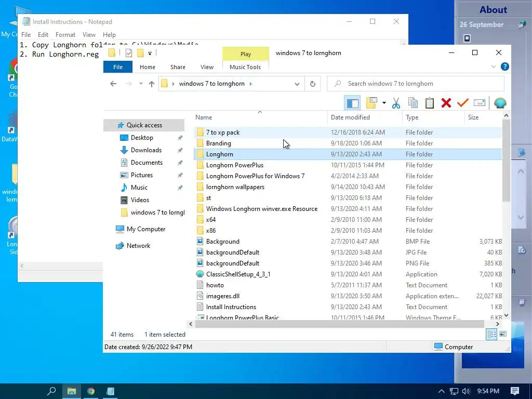Image resolution: width=532 pixels, height=399 pixels.
Task: Open the Home ribbon tab
Action: [x=148, y=67]
